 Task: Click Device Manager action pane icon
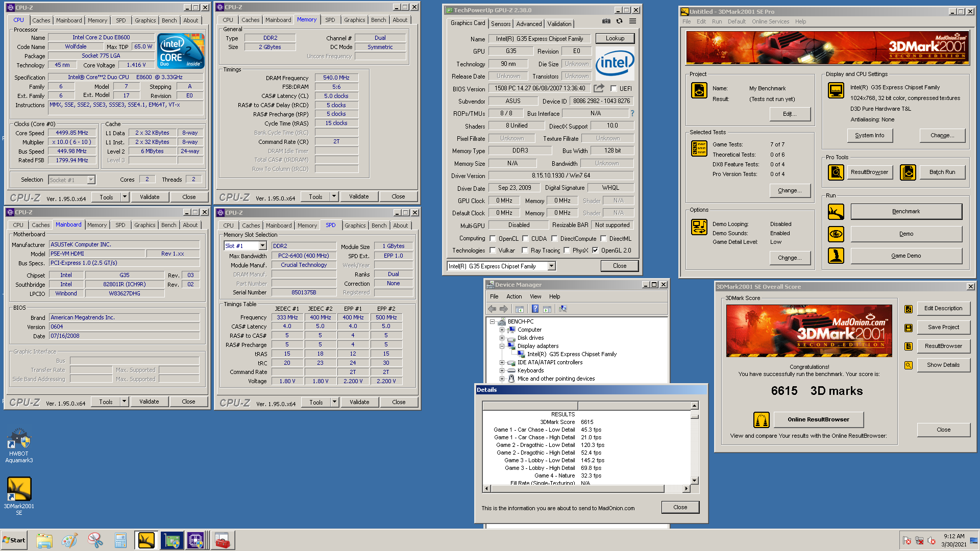pos(547,309)
